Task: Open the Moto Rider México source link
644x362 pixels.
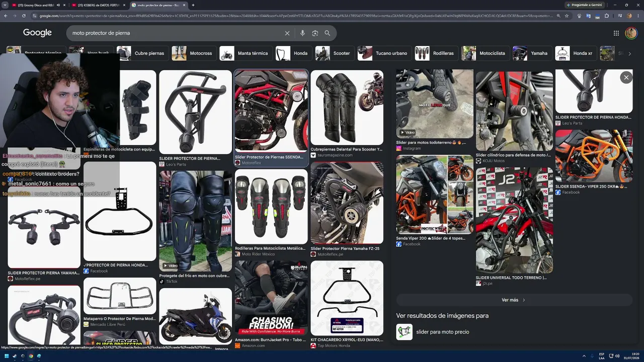Action: pyautogui.click(x=262, y=254)
